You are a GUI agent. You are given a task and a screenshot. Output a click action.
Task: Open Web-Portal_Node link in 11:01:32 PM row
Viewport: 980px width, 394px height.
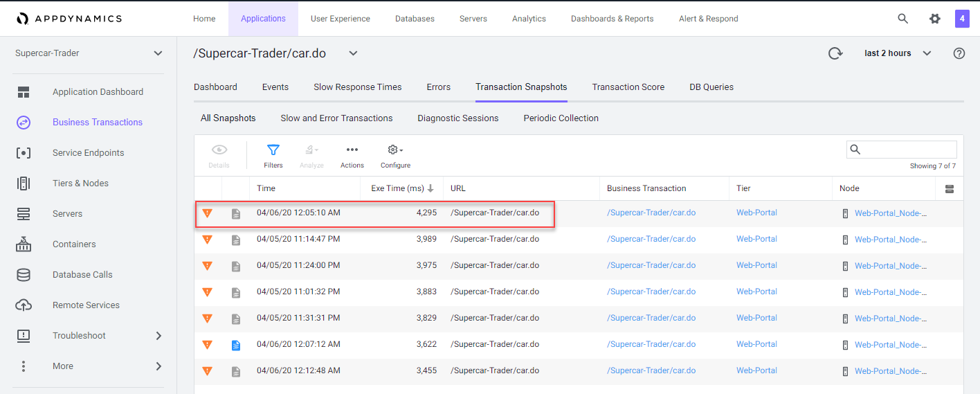[x=891, y=292]
